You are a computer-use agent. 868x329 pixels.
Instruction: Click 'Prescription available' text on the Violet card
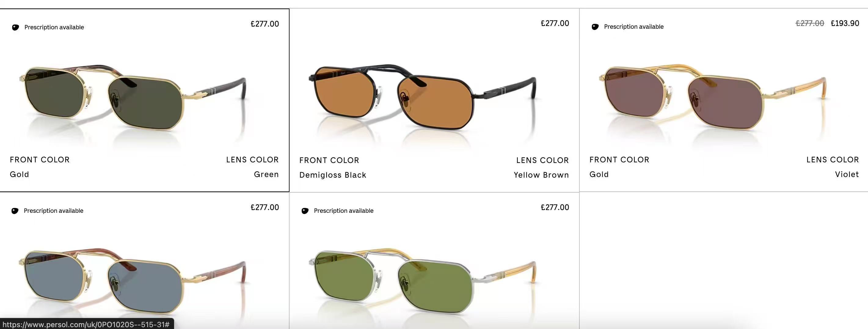point(633,27)
